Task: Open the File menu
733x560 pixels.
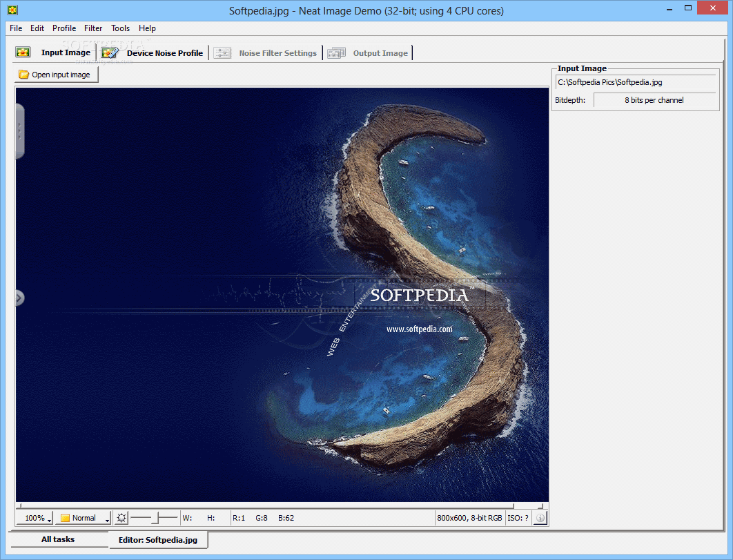Action: click(x=16, y=28)
